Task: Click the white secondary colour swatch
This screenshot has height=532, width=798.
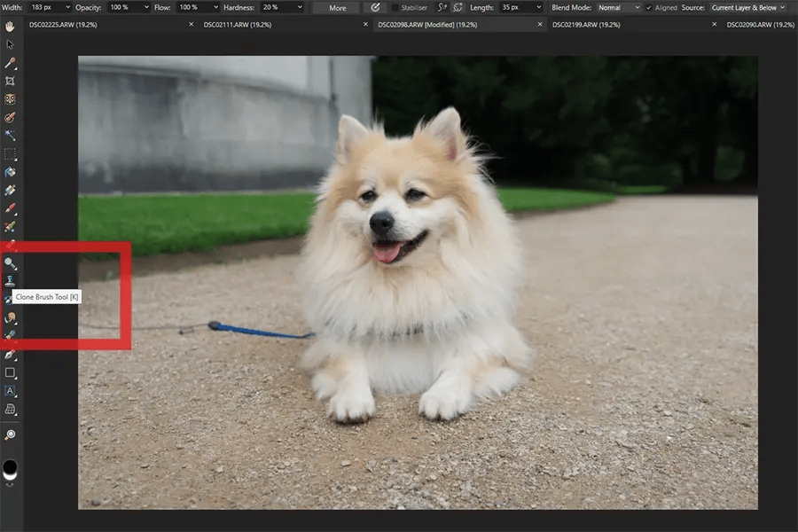Action: click(x=10, y=476)
